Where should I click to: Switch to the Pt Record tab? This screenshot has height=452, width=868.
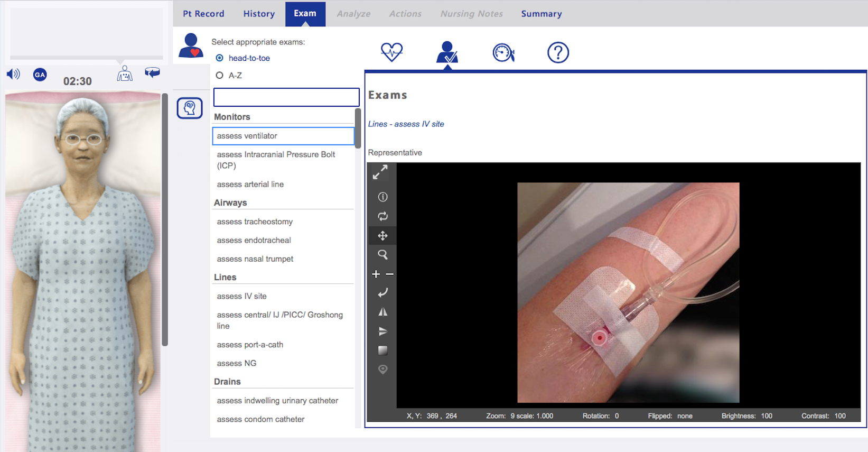point(203,14)
